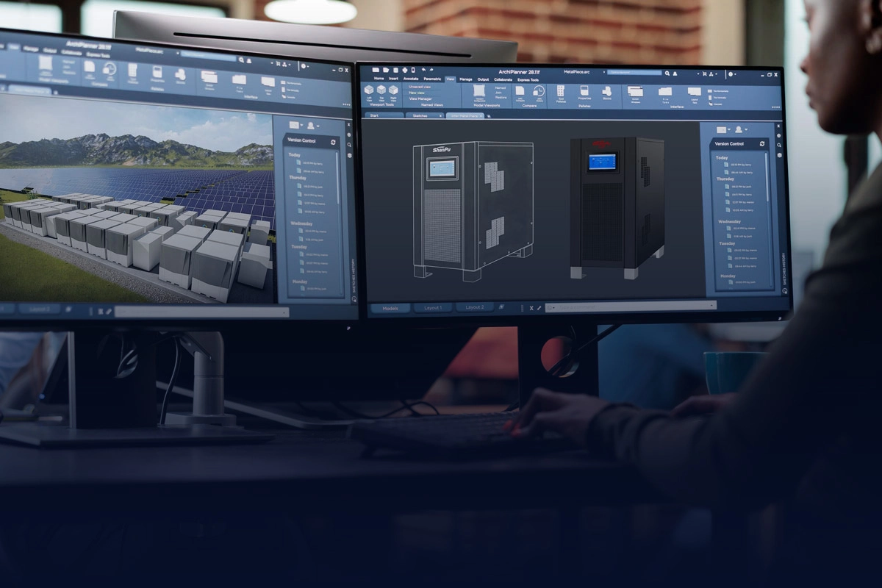Open Blocks palette on right monitor
Viewport: 882px width, 588px height.
pyautogui.click(x=607, y=91)
